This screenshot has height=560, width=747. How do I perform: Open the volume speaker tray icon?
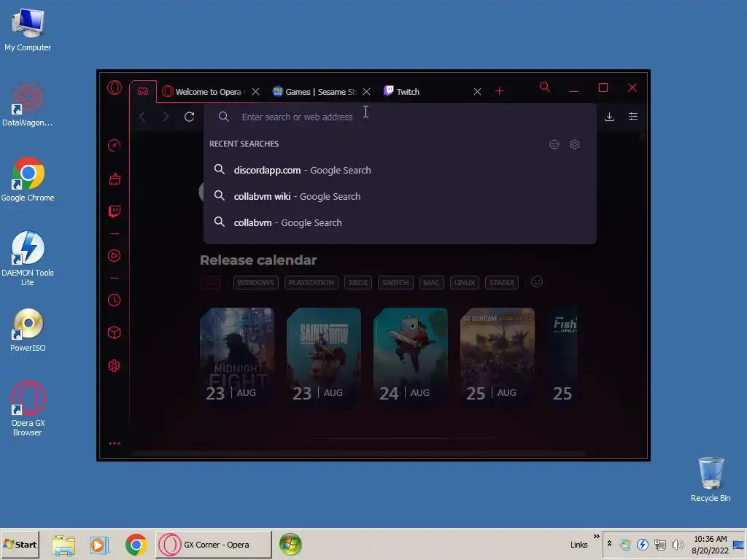tap(677, 544)
